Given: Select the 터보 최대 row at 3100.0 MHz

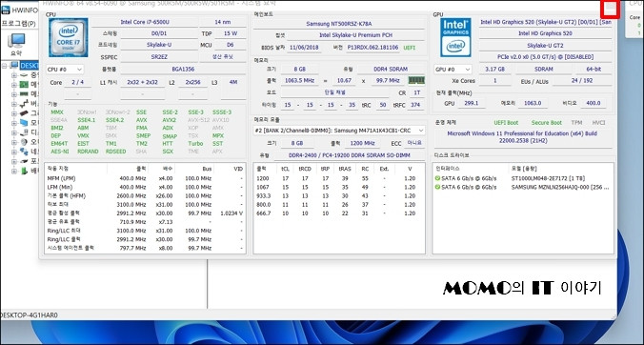Looking at the screenshot, I should coord(145,205).
